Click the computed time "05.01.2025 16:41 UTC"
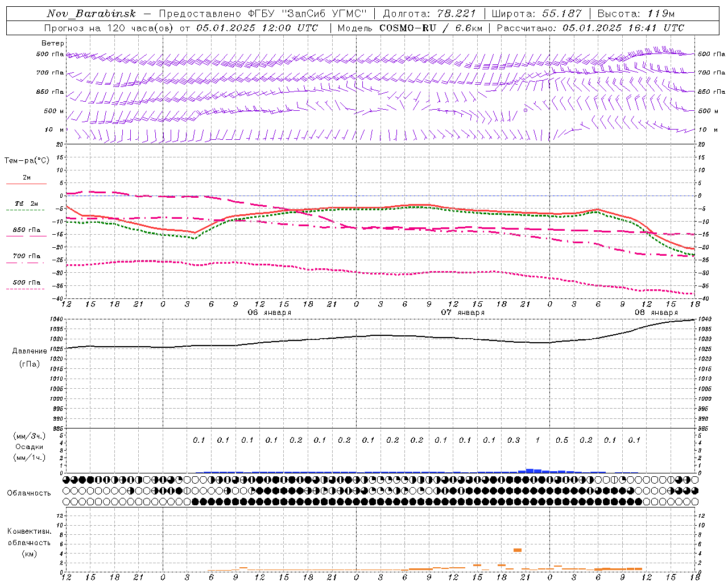 click(623, 28)
